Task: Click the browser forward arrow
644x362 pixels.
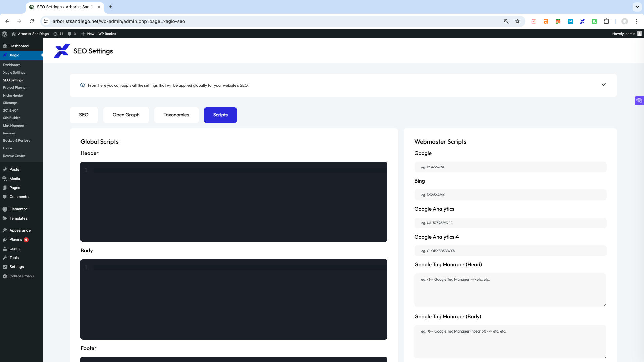Action: [x=19, y=21]
